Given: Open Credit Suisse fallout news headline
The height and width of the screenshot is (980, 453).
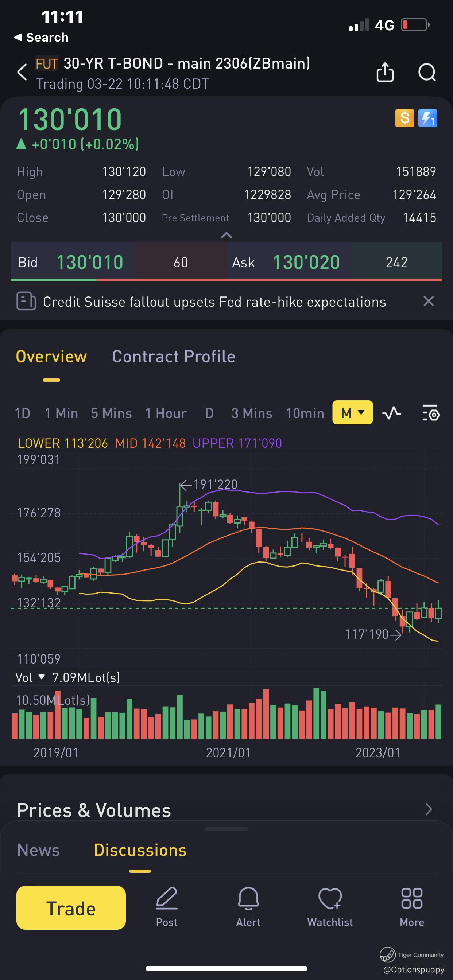Looking at the screenshot, I should click(214, 302).
